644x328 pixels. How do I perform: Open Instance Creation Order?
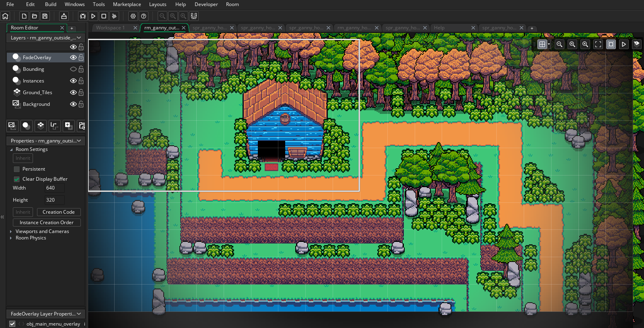coord(47,223)
